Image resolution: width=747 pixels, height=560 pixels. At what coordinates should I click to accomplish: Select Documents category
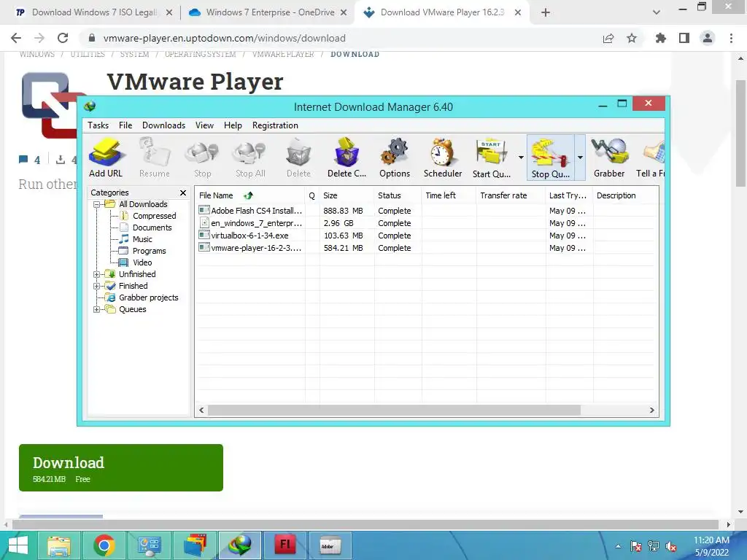point(152,227)
